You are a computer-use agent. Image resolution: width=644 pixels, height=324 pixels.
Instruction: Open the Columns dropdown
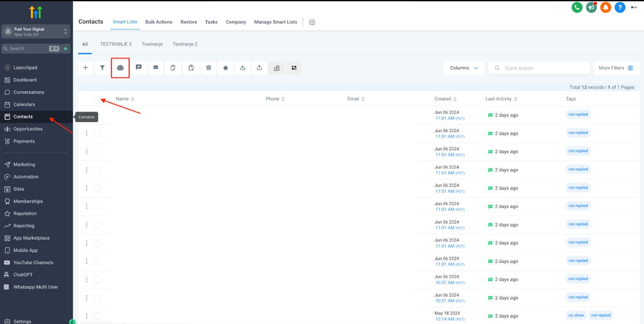click(x=464, y=68)
